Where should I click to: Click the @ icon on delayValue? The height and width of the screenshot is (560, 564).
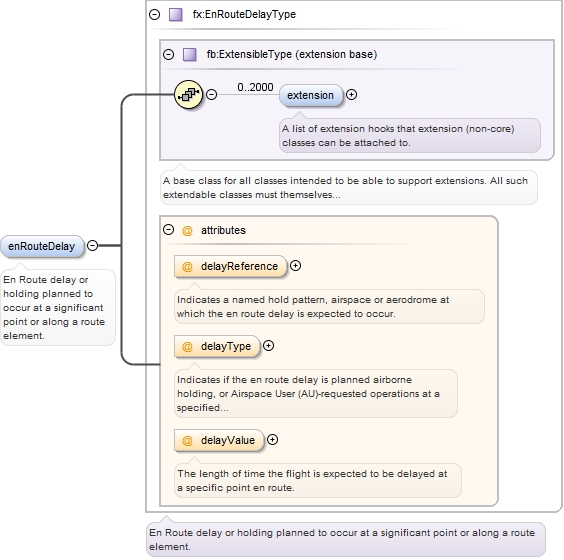coord(187,440)
